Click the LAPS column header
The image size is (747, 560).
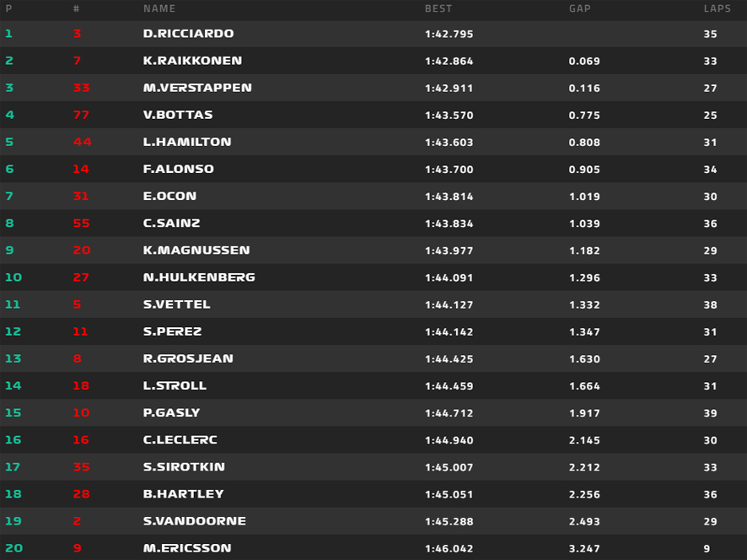click(717, 8)
